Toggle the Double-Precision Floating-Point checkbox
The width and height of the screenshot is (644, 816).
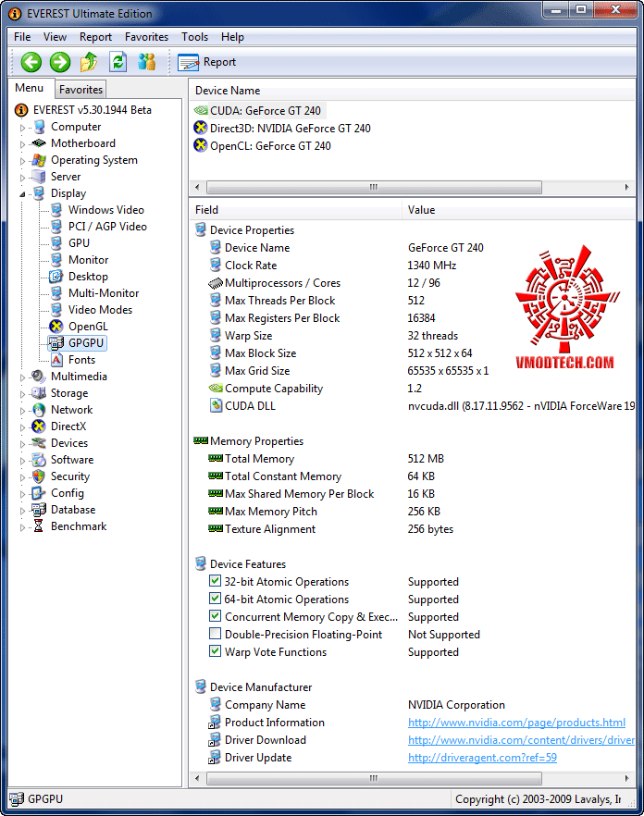click(215, 634)
